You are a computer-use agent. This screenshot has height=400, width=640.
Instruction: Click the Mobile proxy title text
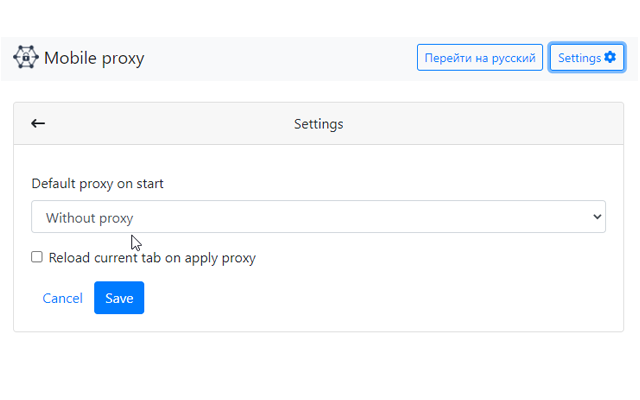94,58
